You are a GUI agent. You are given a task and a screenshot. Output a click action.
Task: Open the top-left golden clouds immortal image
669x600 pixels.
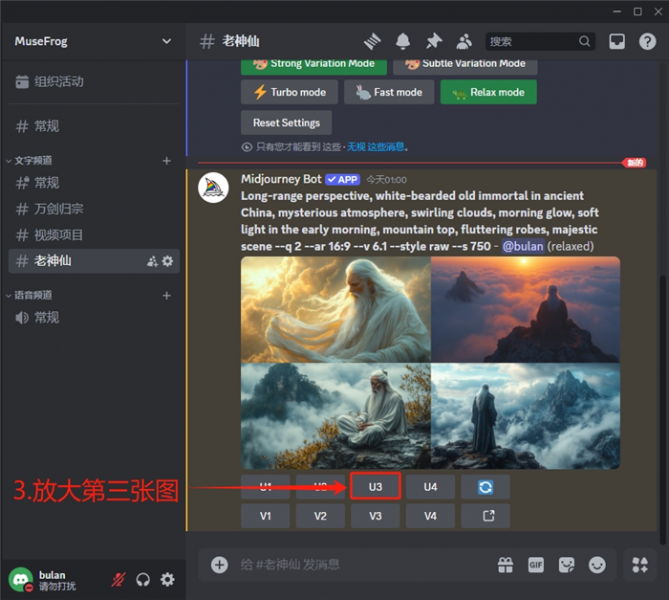pyautogui.click(x=336, y=309)
